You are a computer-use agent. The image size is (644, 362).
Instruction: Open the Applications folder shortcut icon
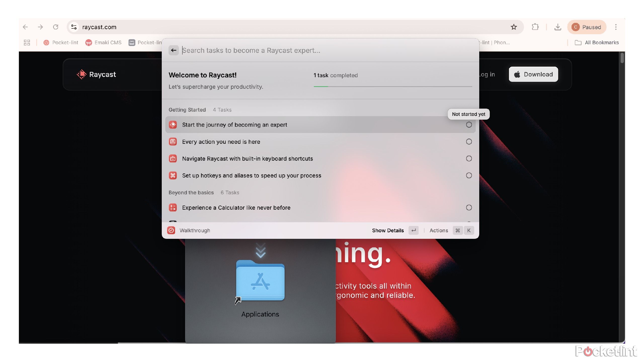click(x=260, y=281)
